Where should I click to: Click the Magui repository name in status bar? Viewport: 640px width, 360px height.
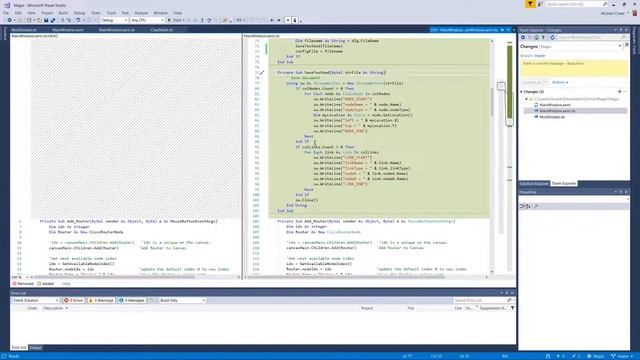click(x=596, y=356)
